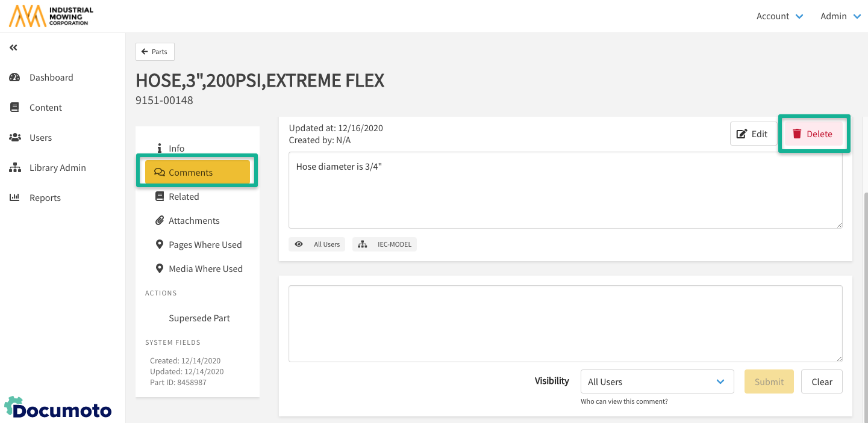Switch to the Info tab
This screenshot has height=423, width=868.
(176, 149)
